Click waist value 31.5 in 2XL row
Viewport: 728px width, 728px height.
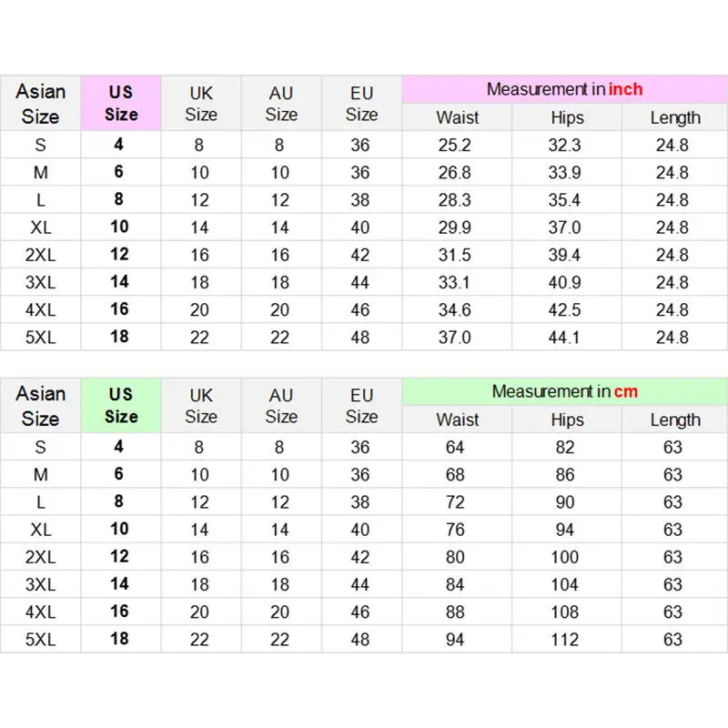[454, 255]
